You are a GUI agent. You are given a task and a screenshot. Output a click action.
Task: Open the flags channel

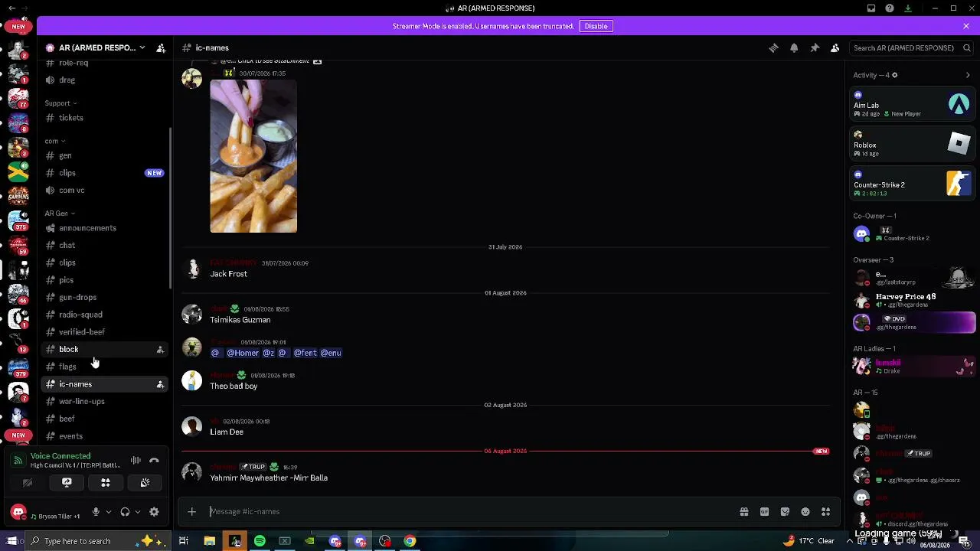pyautogui.click(x=104, y=367)
